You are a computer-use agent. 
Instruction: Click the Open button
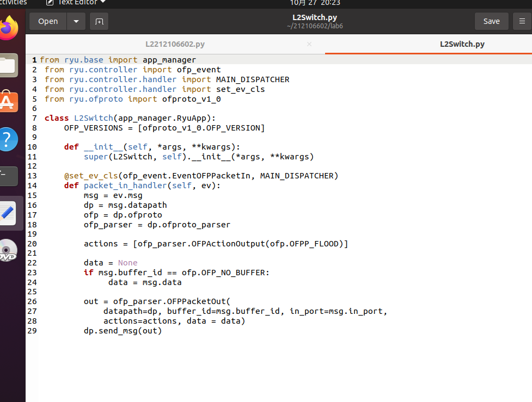click(48, 21)
